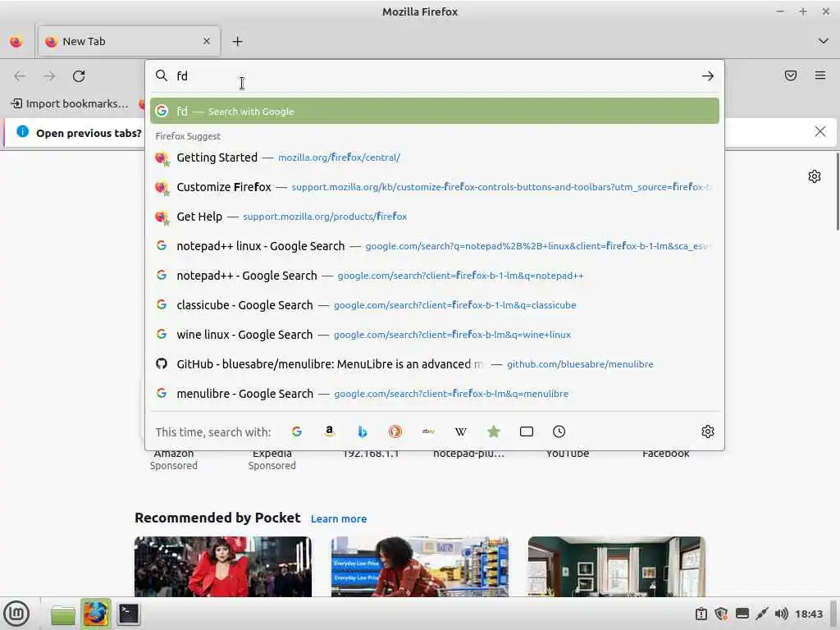This screenshot has width=840, height=630.
Task: Click the page vertical scrollbar
Action: coord(837,192)
